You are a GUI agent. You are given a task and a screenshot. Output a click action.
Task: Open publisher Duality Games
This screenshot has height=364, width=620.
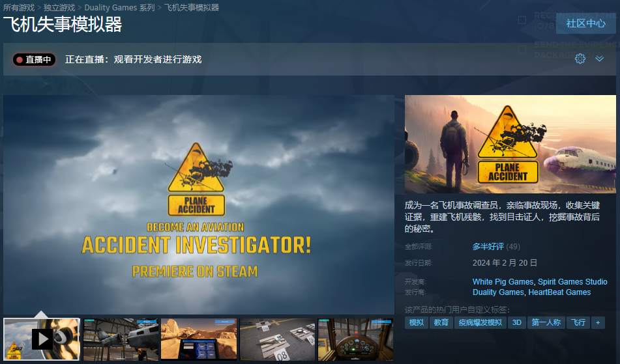point(498,292)
